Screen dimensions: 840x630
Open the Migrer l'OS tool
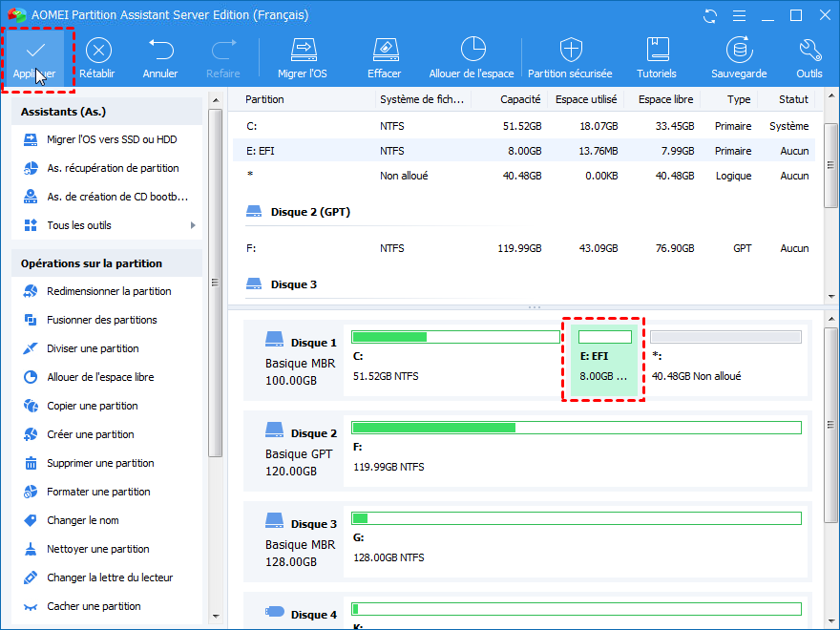(303, 51)
